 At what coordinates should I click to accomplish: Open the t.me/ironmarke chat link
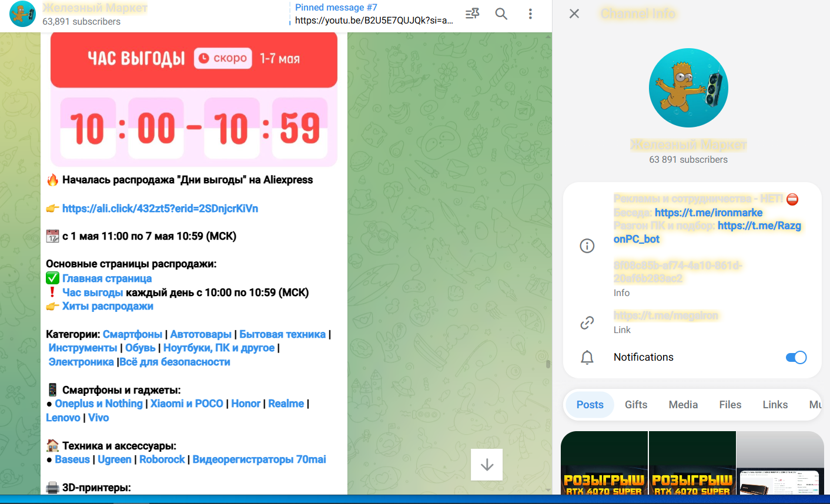[708, 213]
